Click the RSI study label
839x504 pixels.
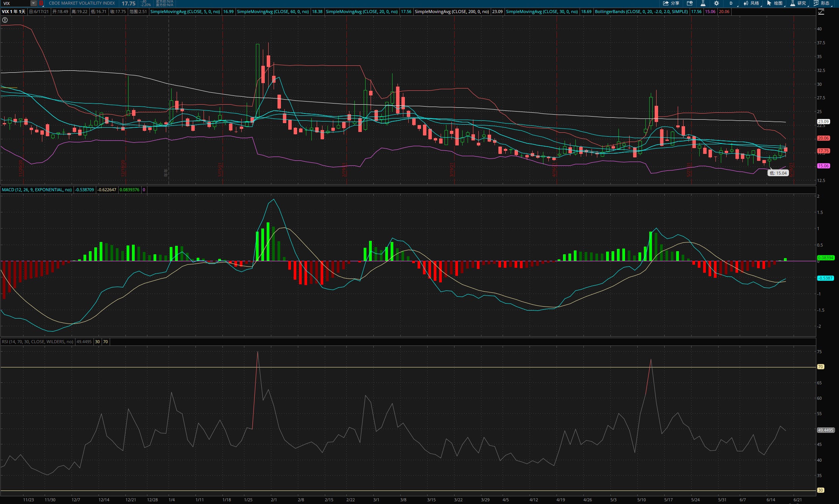[37, 342]
